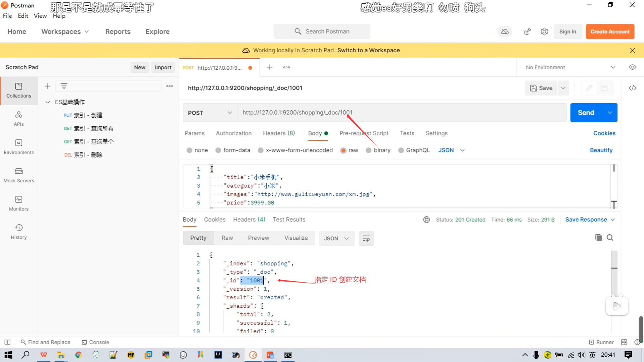This screenshot has width=644, height=362.
Task: Click the settings gear icon
Action: coord(544,32)
